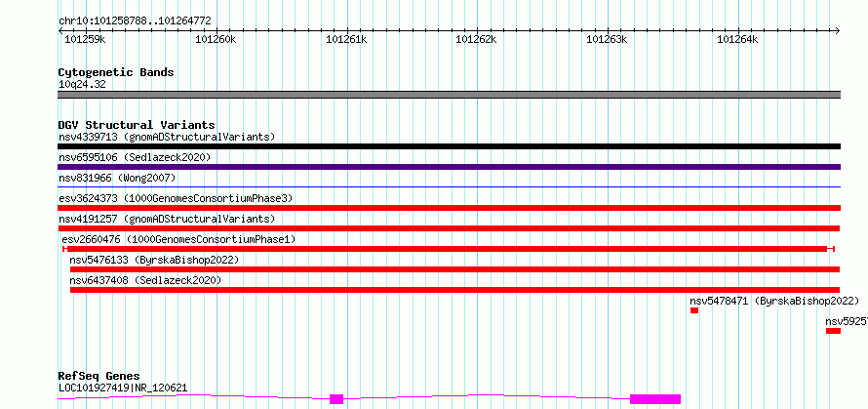Select the purple nsv6595106 variant bar
Viewport: 868px width, 409px height.
449,167
